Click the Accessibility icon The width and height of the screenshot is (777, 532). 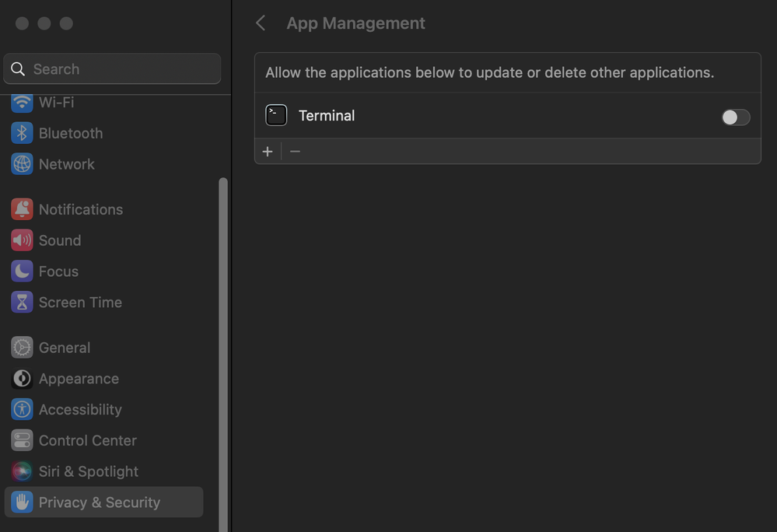pos(22,410)
